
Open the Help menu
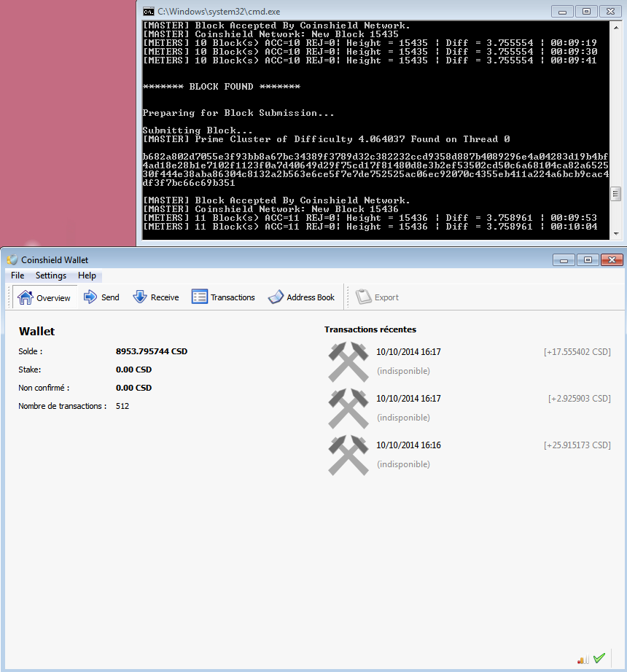click(x=87, y=276)
